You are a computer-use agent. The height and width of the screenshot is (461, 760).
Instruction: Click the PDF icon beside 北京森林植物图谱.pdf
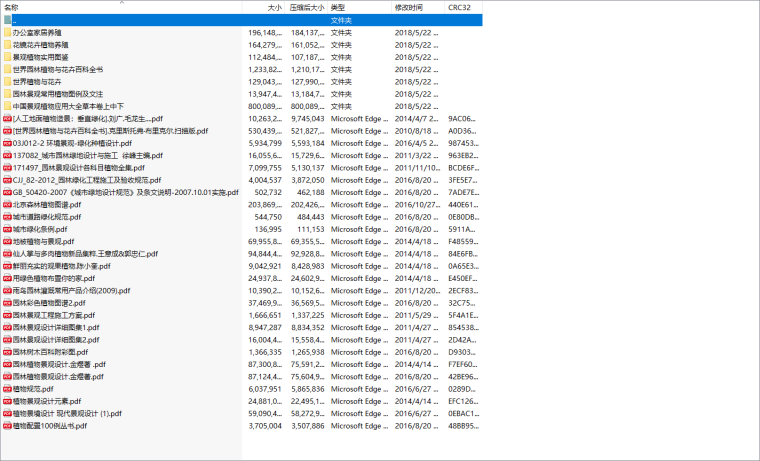[x=7, y=204]
